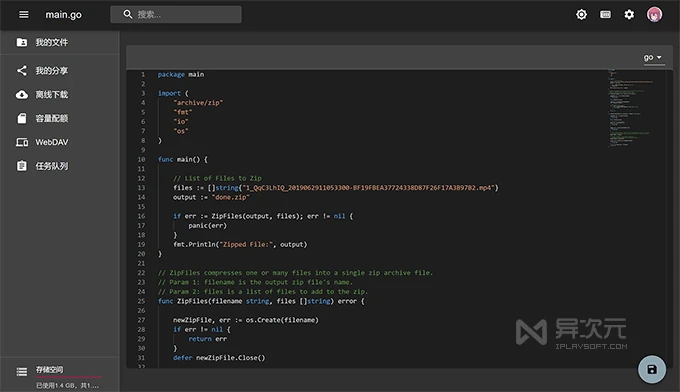
Task: Click the WebDAV devices icon
Action: point(22,142)
